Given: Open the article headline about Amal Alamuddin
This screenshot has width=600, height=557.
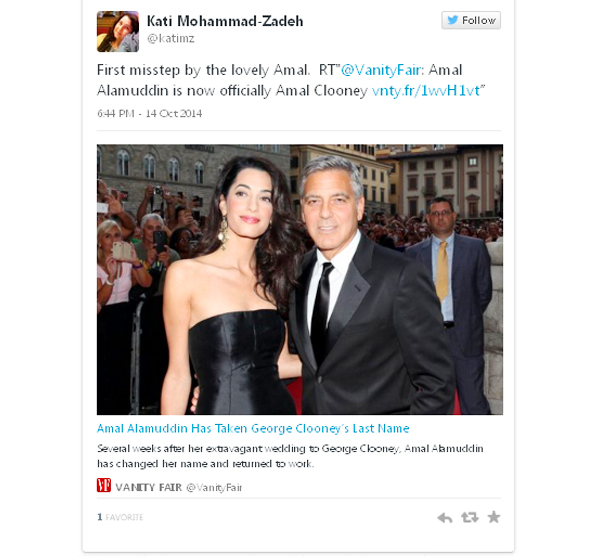Looking at the screenshot, I should [253, 428].
